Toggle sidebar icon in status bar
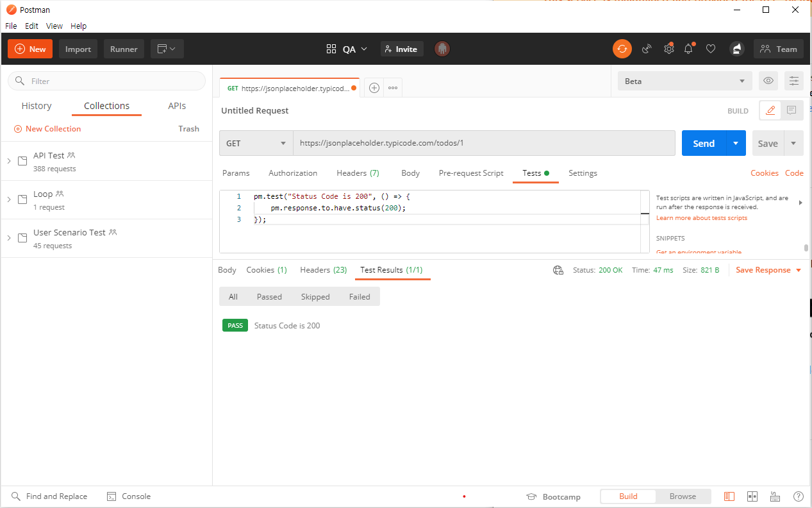The width and height of the screenshot is (812, 508). pos(729,496)
